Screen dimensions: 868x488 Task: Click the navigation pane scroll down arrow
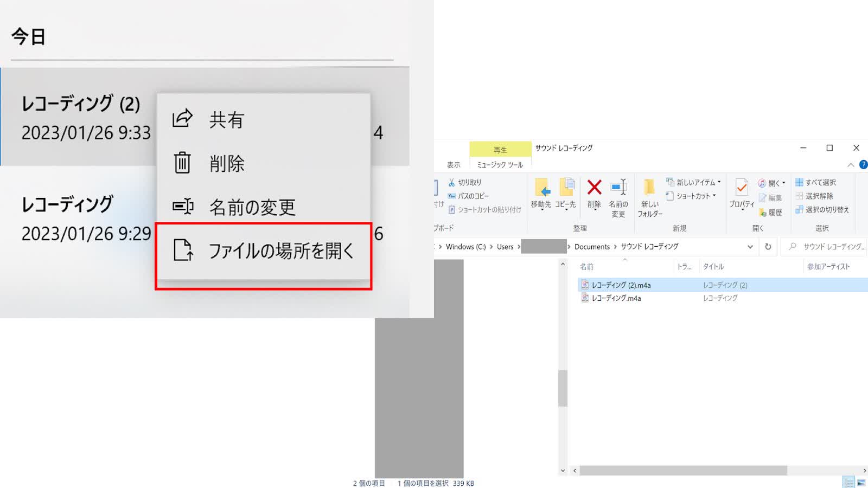coord(563,470)
